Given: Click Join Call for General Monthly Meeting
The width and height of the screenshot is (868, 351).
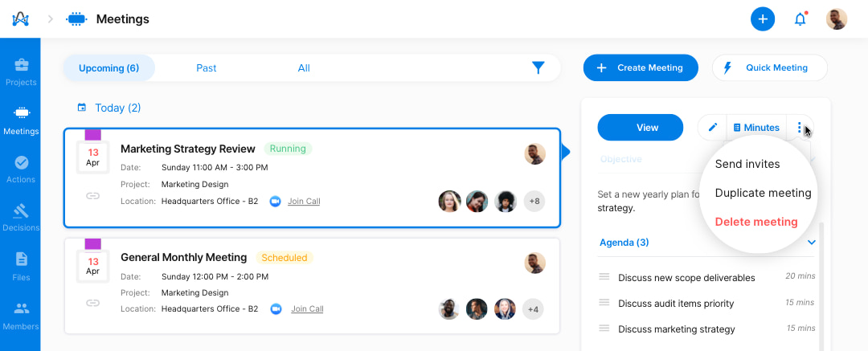Looking at the screenshot, I should point(307,309).
